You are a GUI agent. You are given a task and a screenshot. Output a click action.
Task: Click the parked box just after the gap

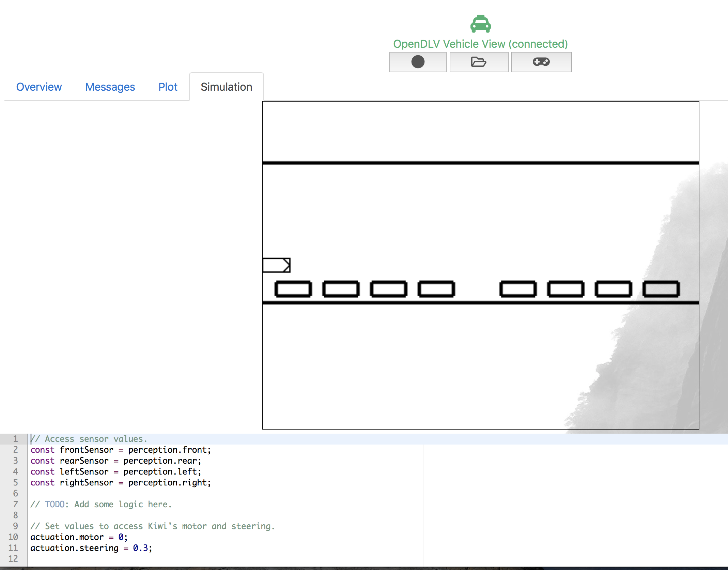pyautogui.click(x=518, y=289)
